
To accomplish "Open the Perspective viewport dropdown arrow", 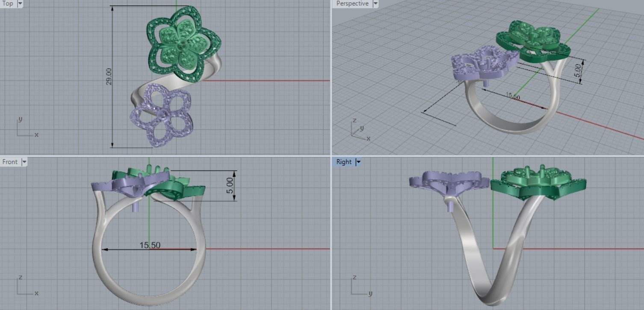I will click(x=375, y=3).
